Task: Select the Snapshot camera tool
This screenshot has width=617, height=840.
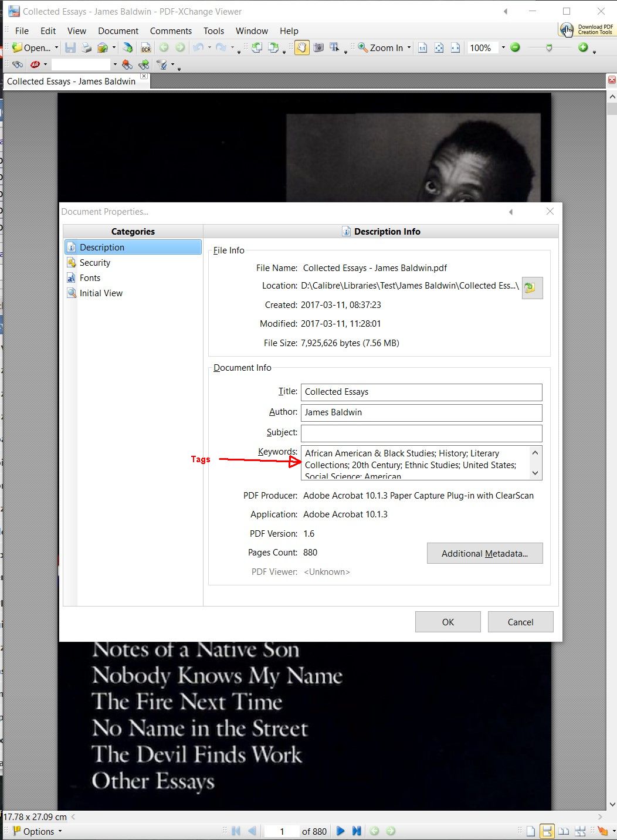Action: click(318, 48)
